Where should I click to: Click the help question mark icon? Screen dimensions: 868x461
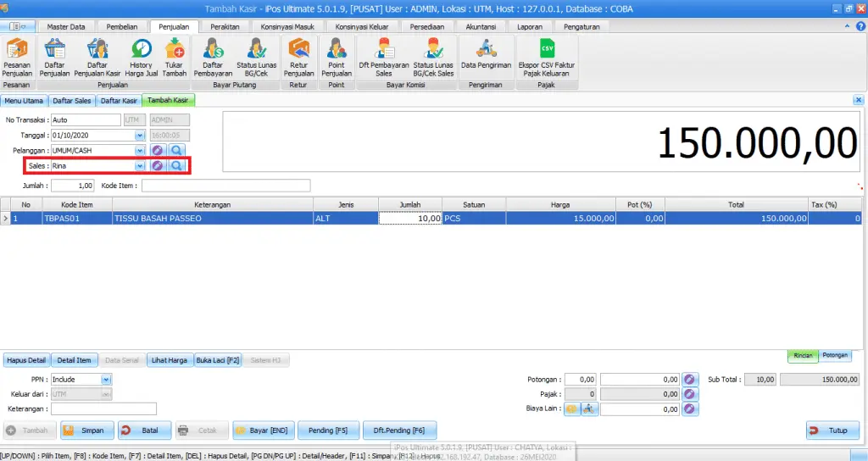861,26
